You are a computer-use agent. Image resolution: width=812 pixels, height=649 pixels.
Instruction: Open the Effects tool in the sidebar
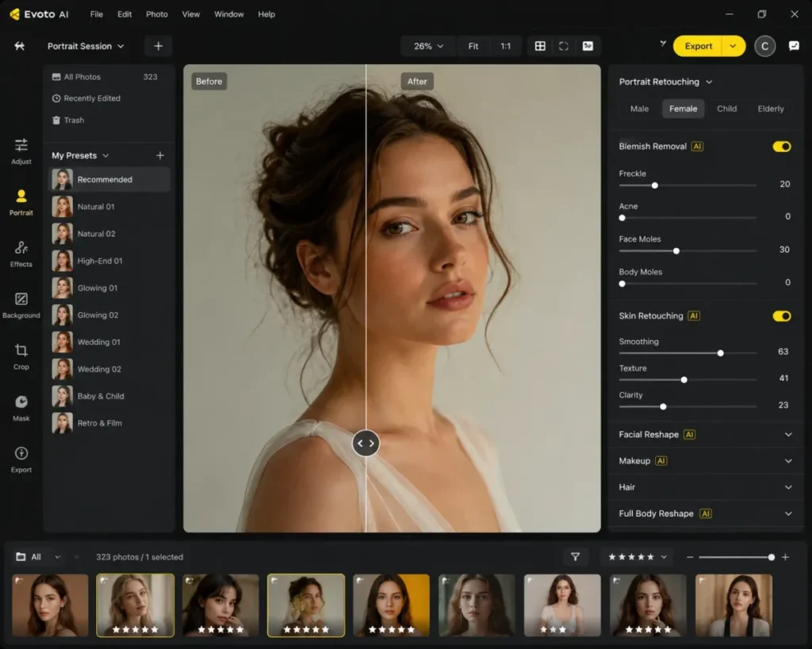point(21,254)
